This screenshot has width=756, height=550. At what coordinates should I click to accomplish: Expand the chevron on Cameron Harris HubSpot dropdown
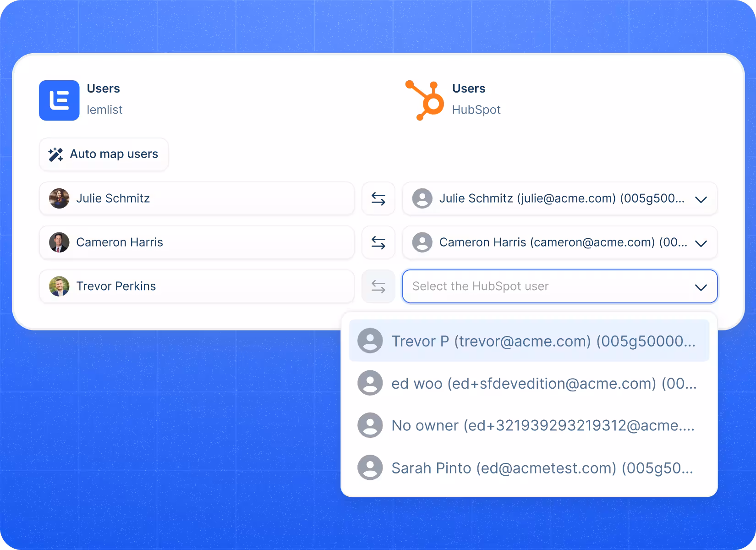click(701, 243)
